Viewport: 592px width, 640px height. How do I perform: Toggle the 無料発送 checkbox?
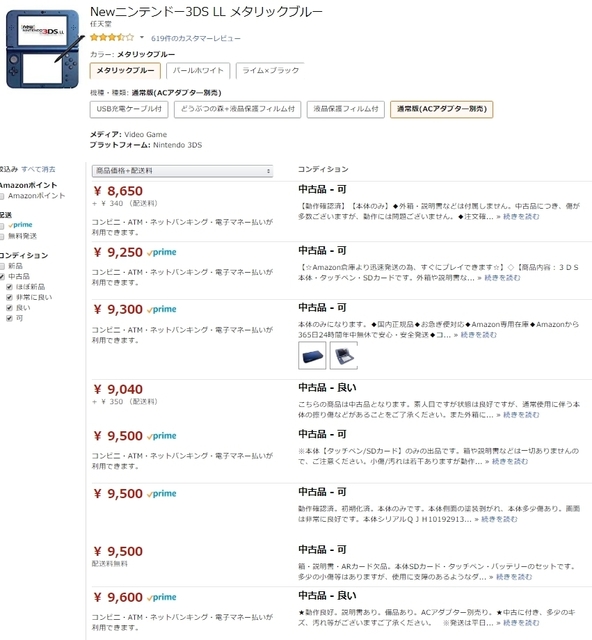[2, 236]
